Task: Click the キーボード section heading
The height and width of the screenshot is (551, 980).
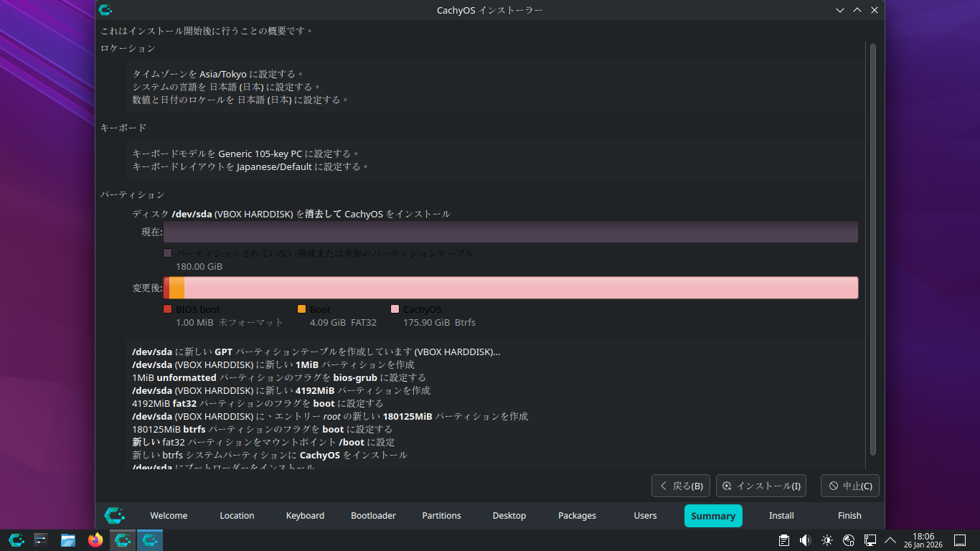Action: [123, 128]
